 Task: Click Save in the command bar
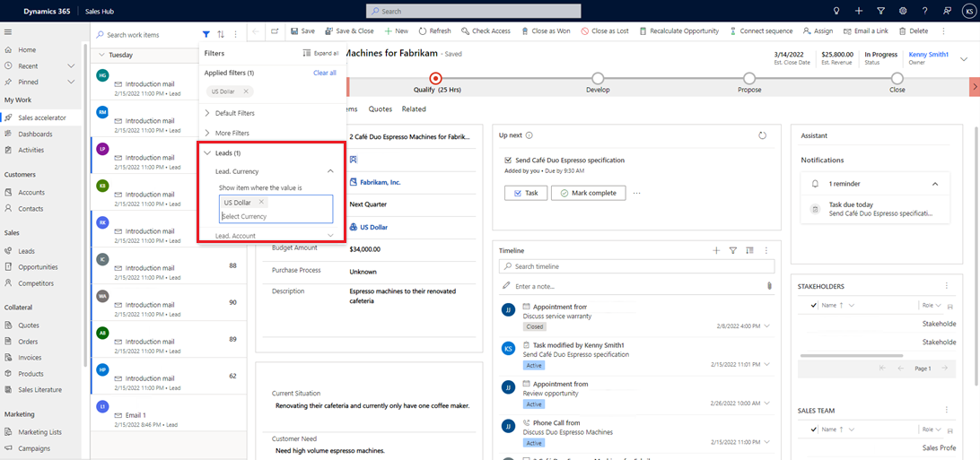coord(302,31)
